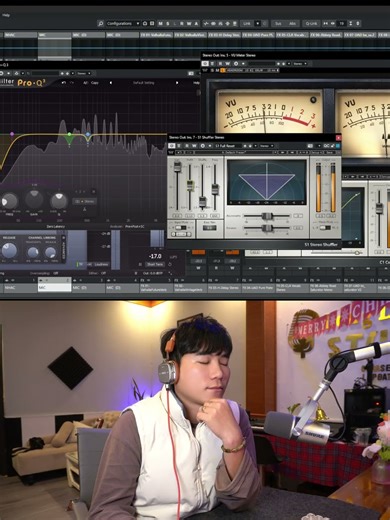The height and width of the screenshot is (520, 390).
Task: Click the M mute-all button in mixer toolbar
Action: tap(160, 23)
